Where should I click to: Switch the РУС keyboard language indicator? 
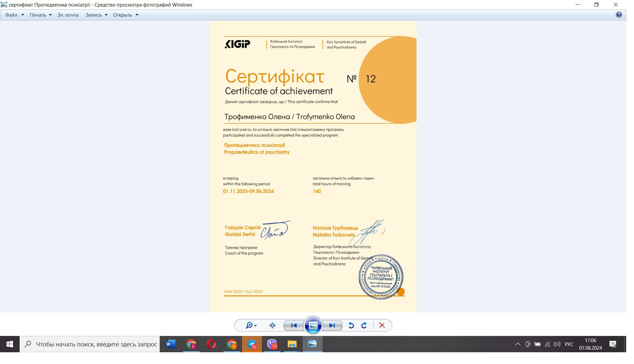pos(569,344)
